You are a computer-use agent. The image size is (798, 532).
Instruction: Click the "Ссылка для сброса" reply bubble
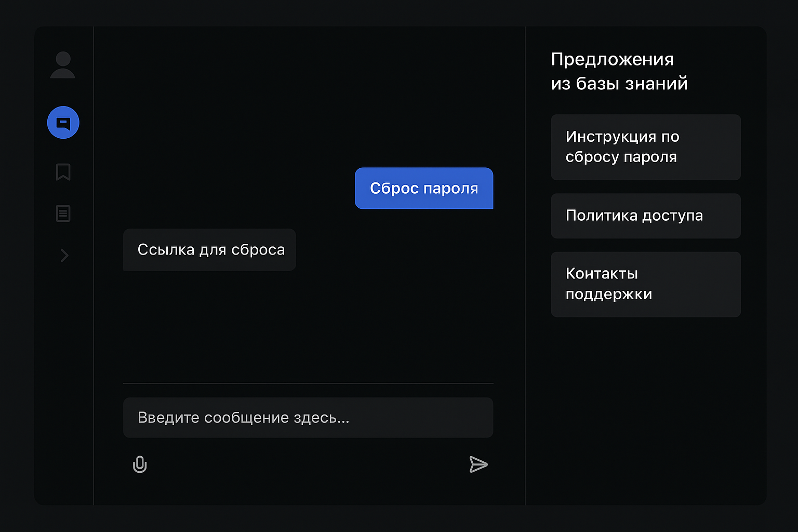click(210, 250)
